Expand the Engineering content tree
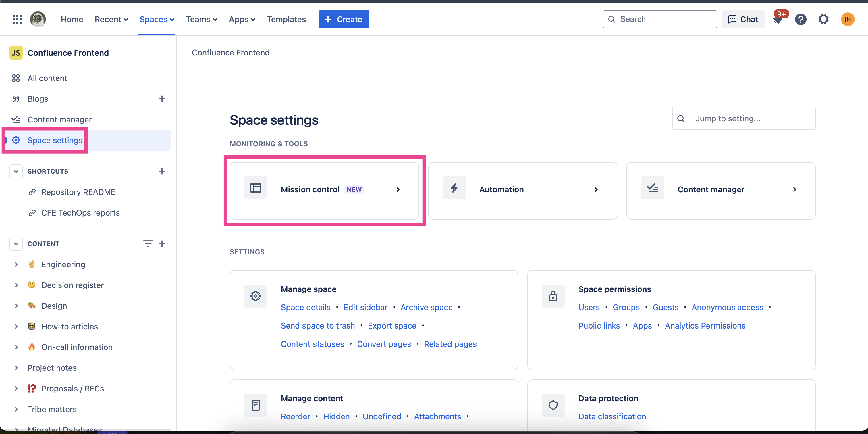 [x=16, y=264]
